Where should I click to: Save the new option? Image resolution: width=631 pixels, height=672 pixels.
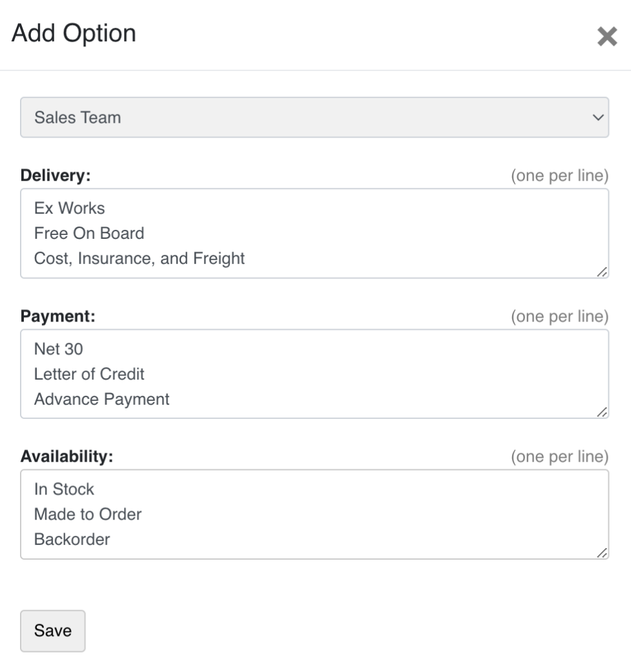(x=52, y=631)
